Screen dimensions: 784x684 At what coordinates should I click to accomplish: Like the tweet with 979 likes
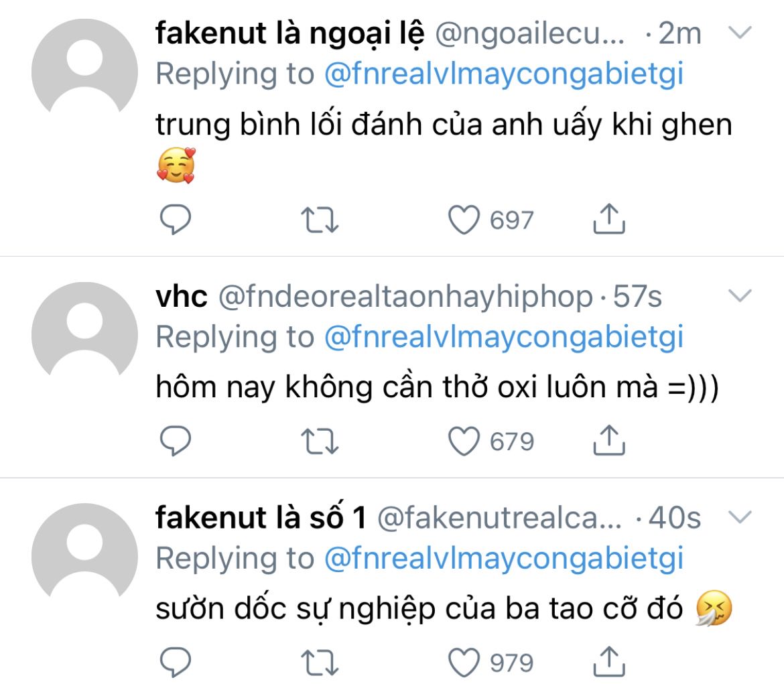point(464,663)
